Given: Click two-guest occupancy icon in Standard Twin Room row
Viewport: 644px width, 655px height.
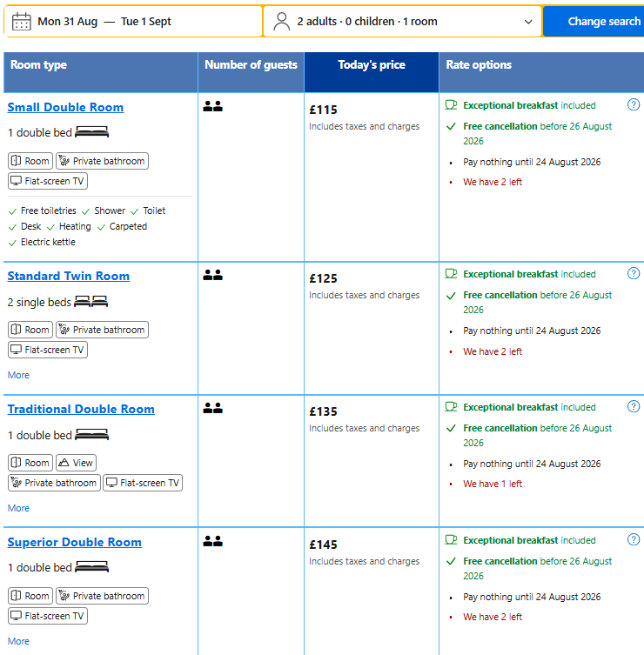Looking at the screenshot, I should pos(212,275).
